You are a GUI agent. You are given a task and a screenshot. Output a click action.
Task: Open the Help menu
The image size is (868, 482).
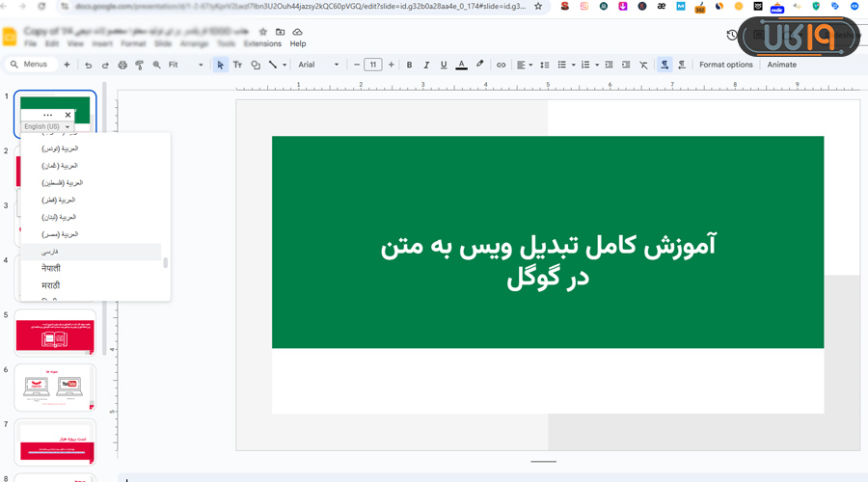298,43
